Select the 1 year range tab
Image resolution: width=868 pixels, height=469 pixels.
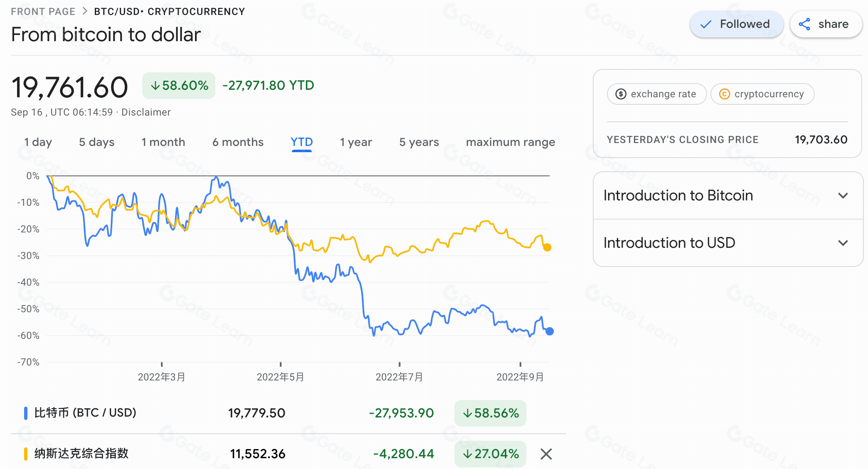pos(356,142)
